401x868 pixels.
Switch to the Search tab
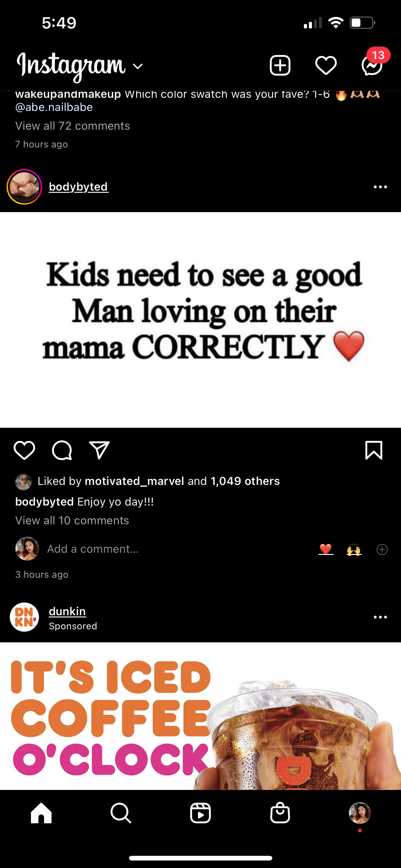[121, 813]
